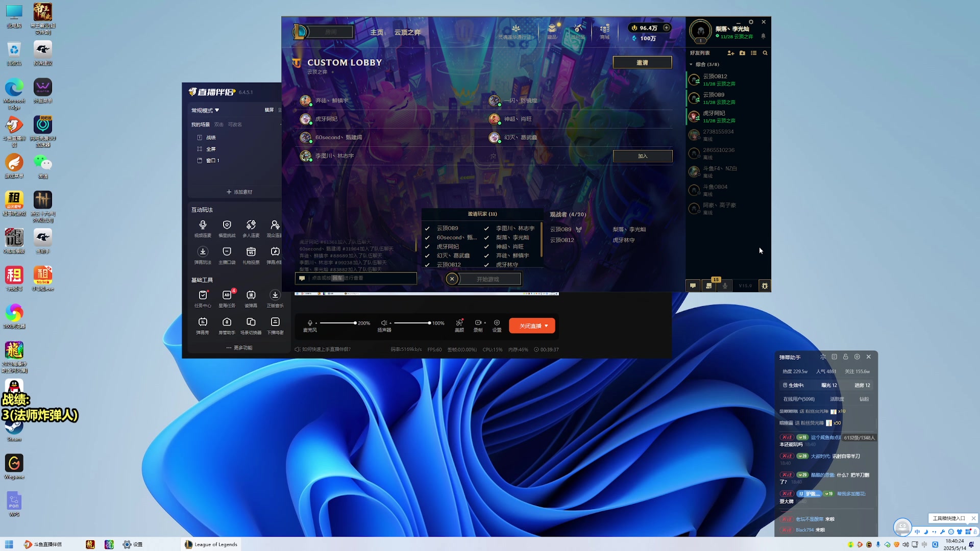This screenshot has width=980, height=551.
Task: Toggle League voice microphone icon
Action: (x=725, y=286)
